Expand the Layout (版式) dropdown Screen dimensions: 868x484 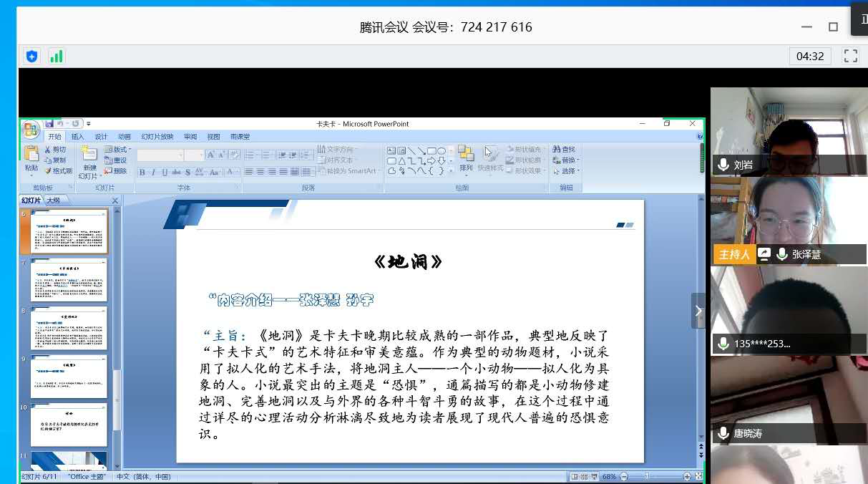tap(118, 150)
